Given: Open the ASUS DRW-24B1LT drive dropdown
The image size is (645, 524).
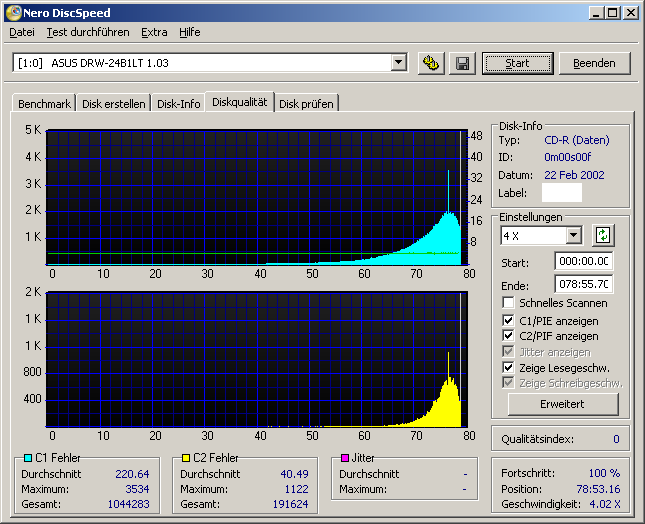Looking at the screenshot, I should point(398,63).
